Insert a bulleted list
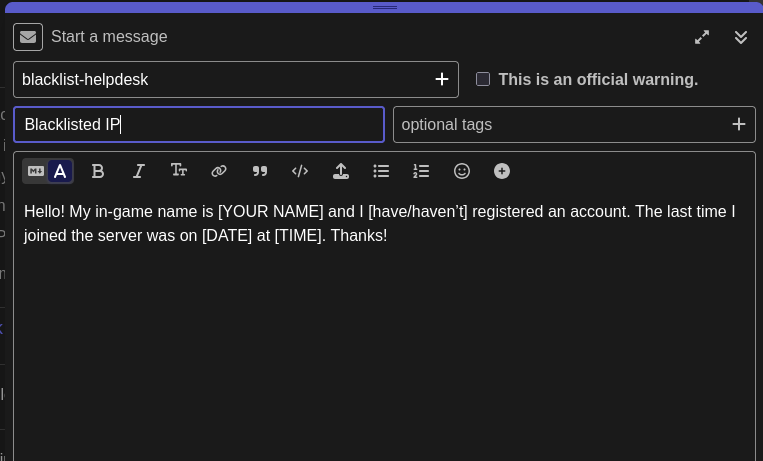Image resolution: width=763 pixels, height=461 pixels. click(x=381, y=171)
